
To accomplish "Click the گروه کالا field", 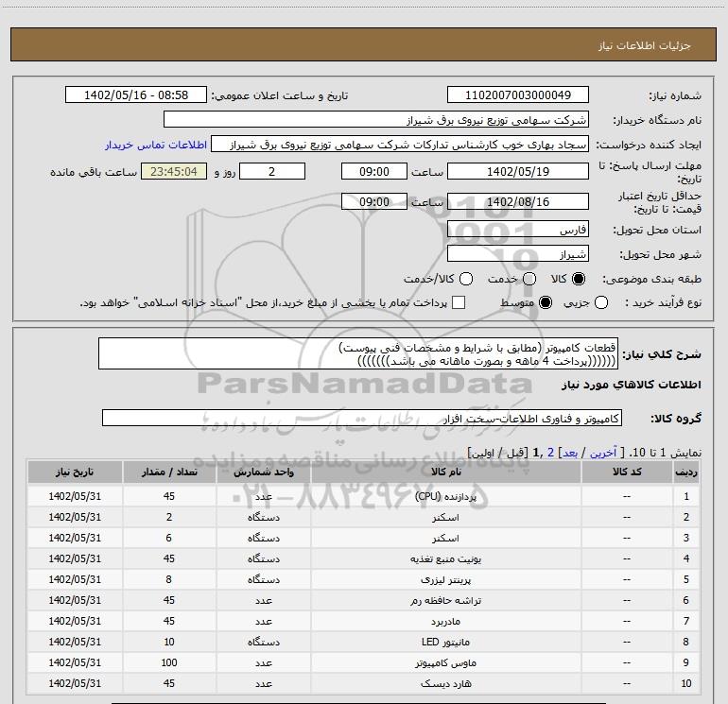I will tap(362, 418).
